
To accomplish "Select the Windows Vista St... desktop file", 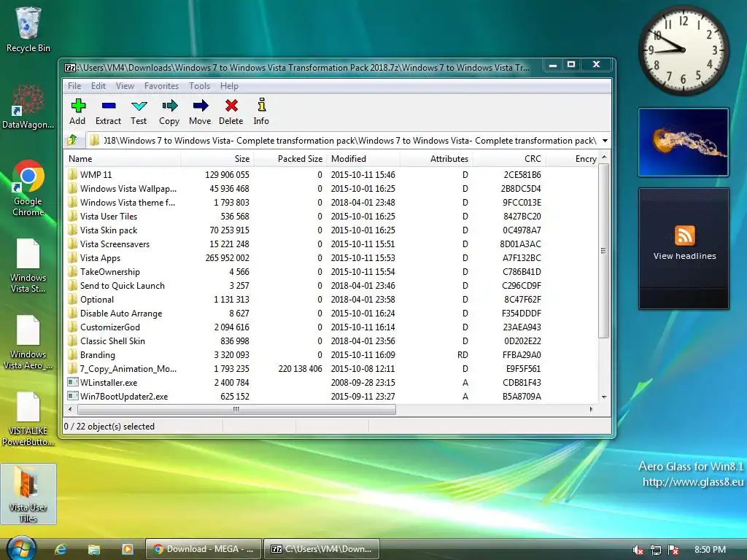I will [28, 265].
